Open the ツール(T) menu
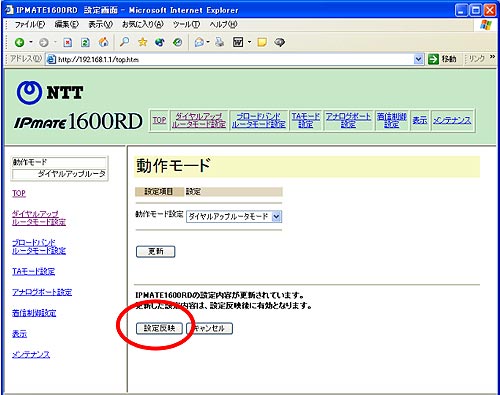Image resolution: width=500 pixels, height=395 pixels. tap(186, 24)
